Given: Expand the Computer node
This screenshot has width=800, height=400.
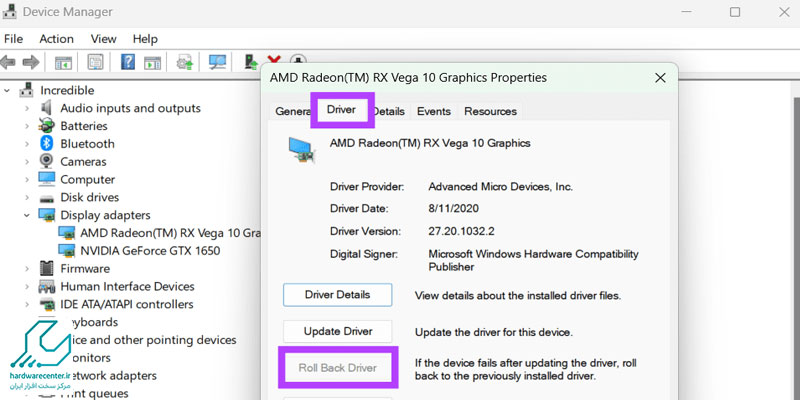Looking at the screenshot, I should [x=27, y=180].
